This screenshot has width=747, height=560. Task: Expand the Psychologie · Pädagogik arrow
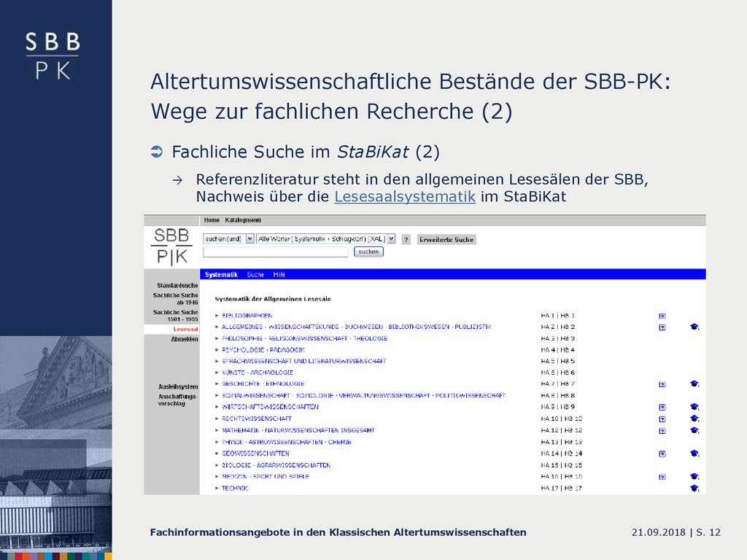click(217, 350)
